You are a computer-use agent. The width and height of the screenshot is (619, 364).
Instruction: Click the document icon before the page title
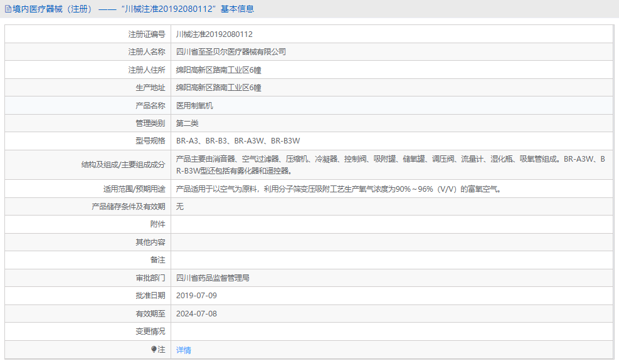pyautogui.click(x=9, y=8)
